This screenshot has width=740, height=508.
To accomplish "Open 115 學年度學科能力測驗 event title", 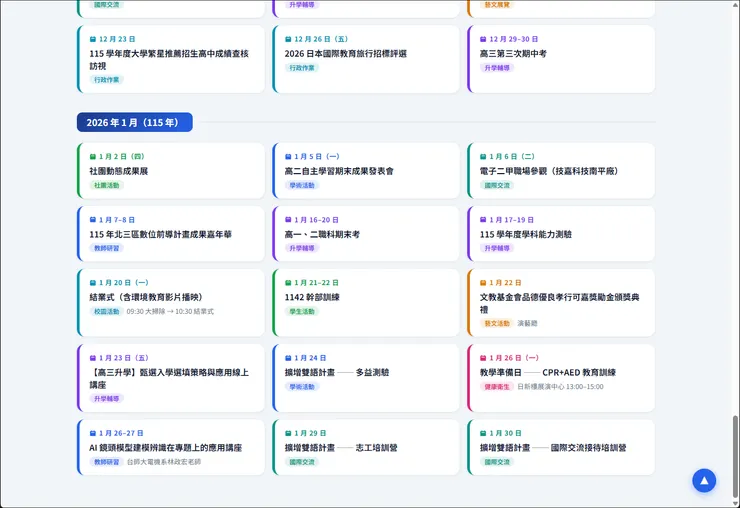I will pos(526,234).
